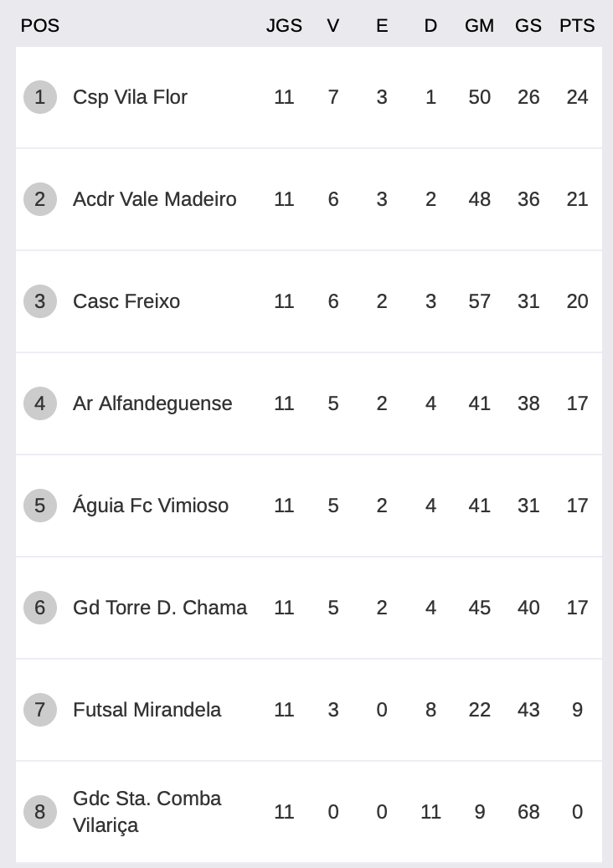Click the position 2 circle badge
Screen dimensions: 613x868
click(40, 199)
